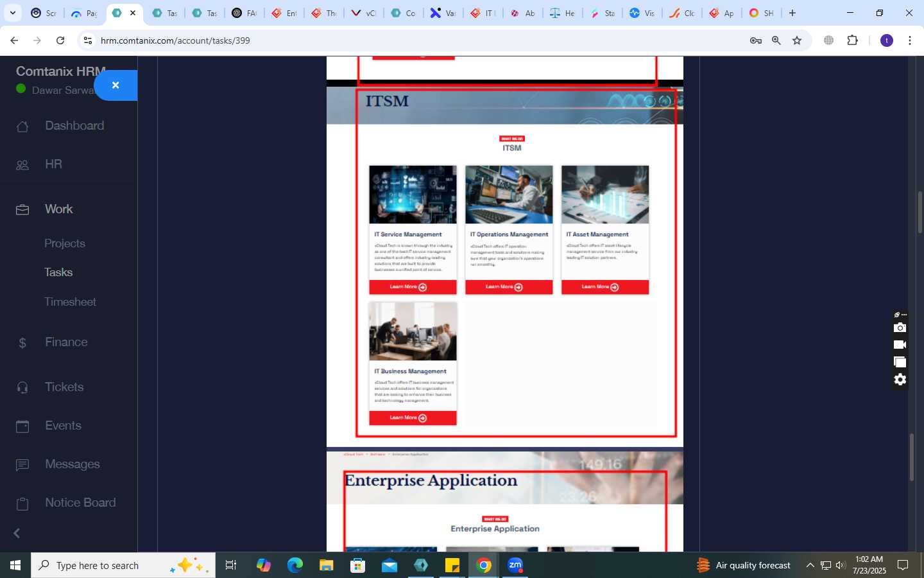Switch to the vCl browser tab

(364, 13)
